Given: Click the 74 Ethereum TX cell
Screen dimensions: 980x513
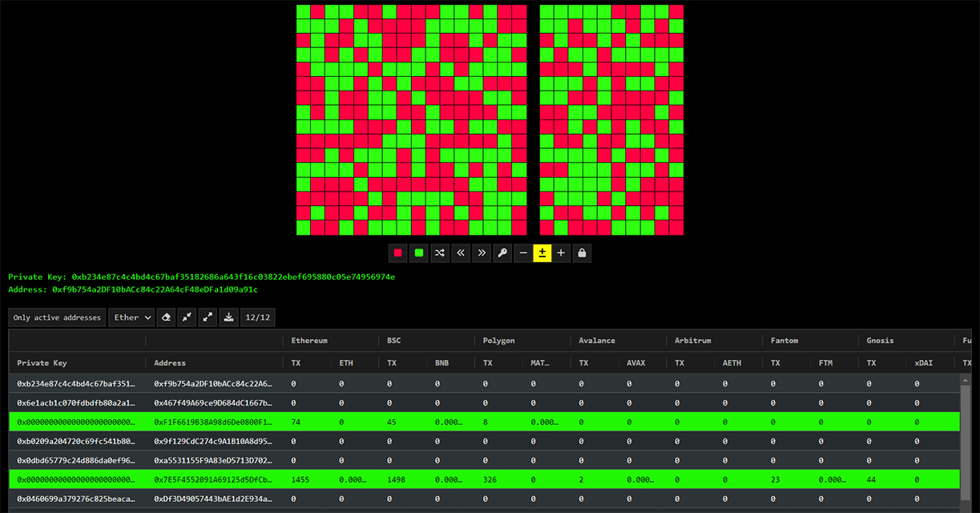Looking at the screenshot, I should tap(306, 422).
